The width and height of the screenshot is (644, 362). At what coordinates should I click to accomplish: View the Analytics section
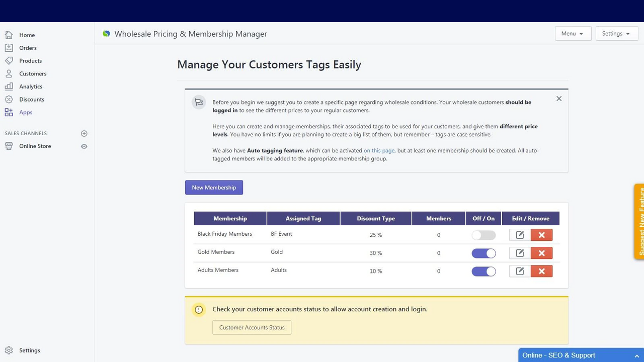(x=31, y=86)
